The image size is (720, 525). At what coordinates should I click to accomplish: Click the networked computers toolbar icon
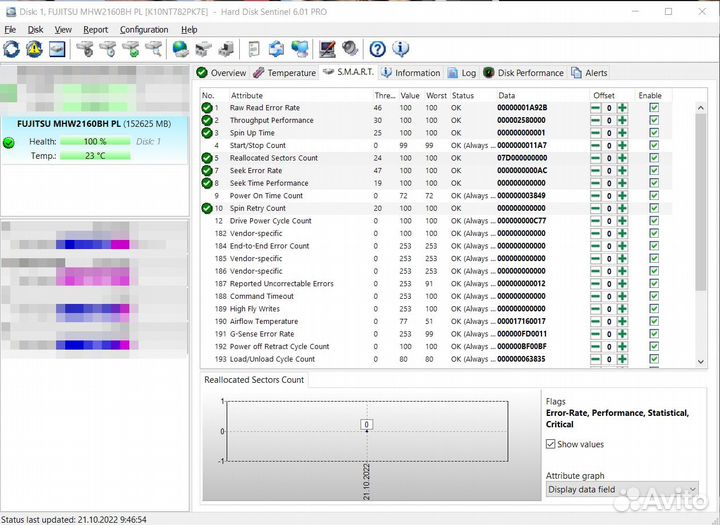(x=300, y=49)
